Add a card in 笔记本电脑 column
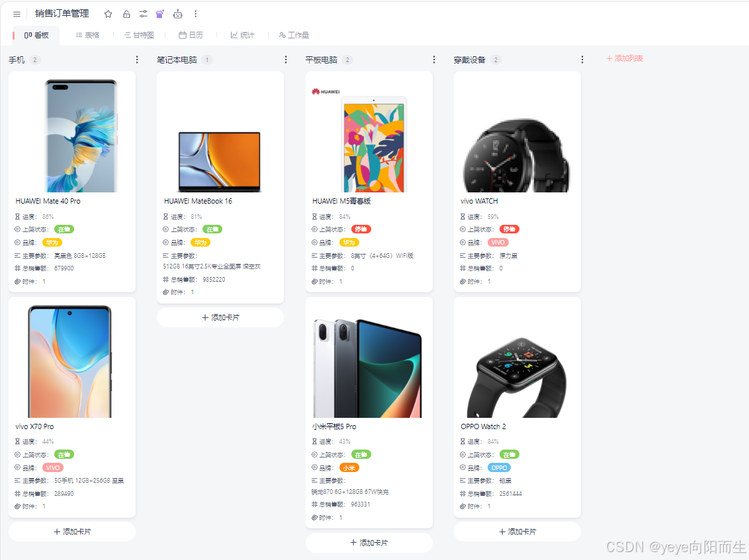This screenshot has width=749, height=560. click(220, 317)
